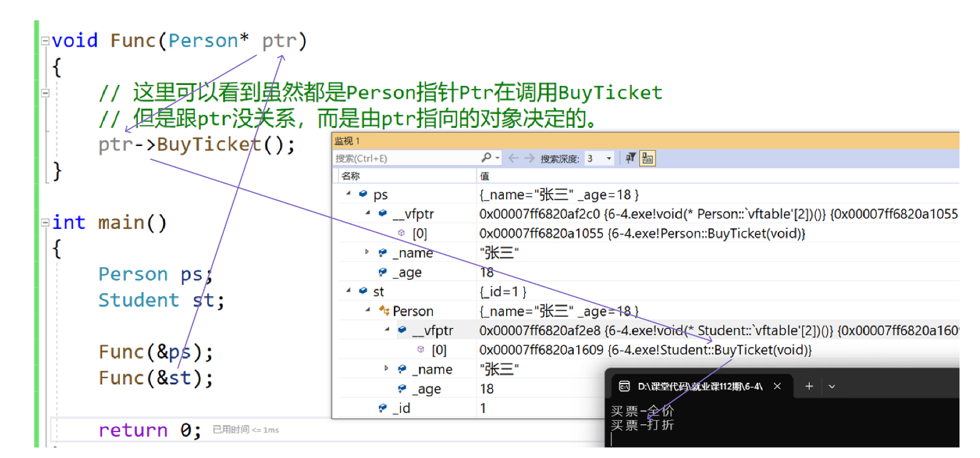The height and width of the screenshot is (458, 980).
Task: Click the return 0; code line
Action: pos(150,430)
